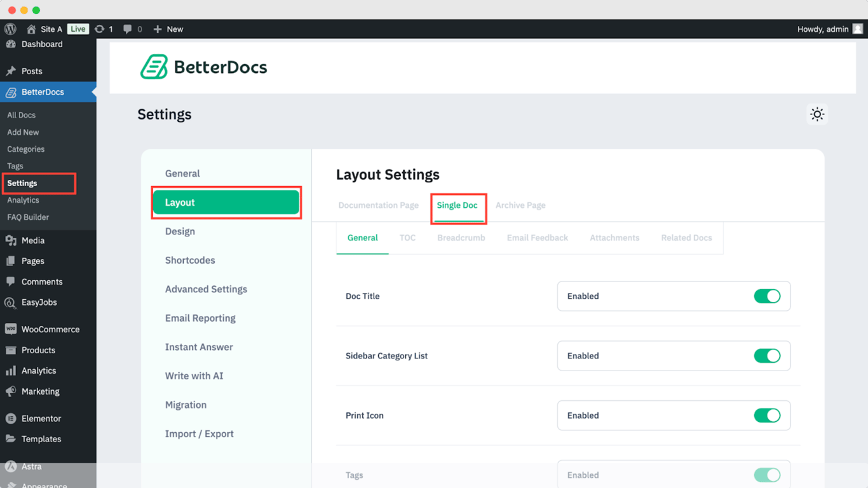
Task: Click Howdy, admin account text
Action: click(x=823, y=29)
